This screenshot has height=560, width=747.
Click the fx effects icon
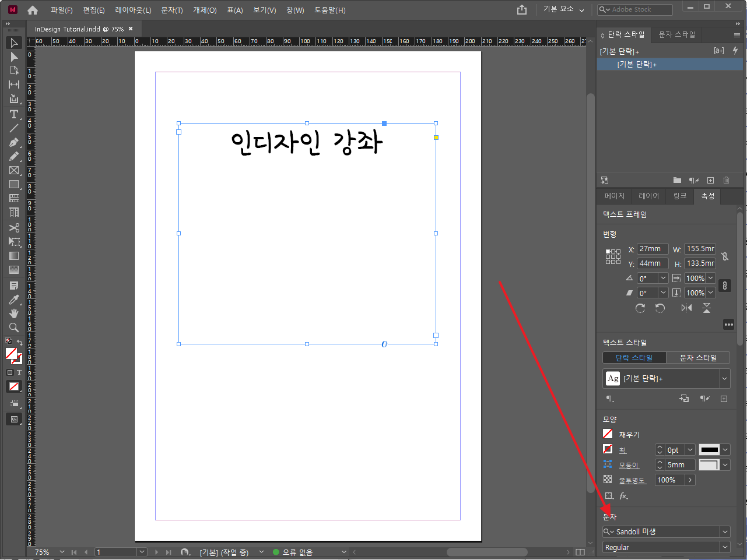tap(623, 496)
